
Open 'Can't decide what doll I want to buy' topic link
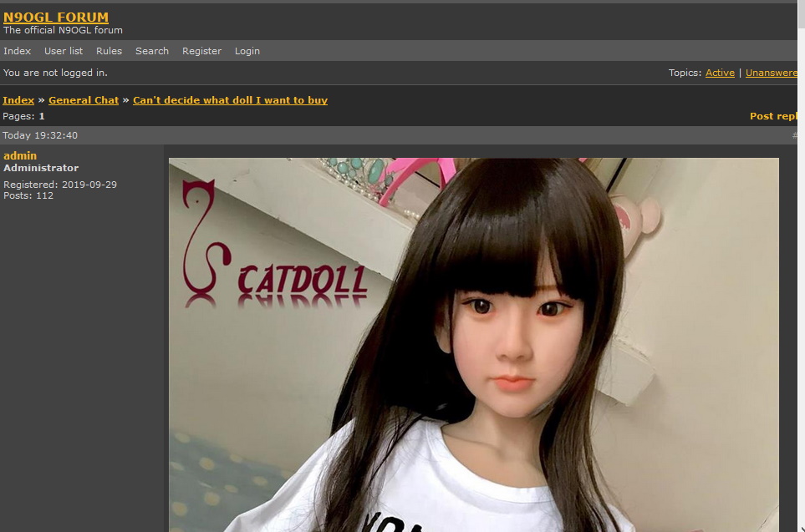pyautogui.click(x=230, y=100)
